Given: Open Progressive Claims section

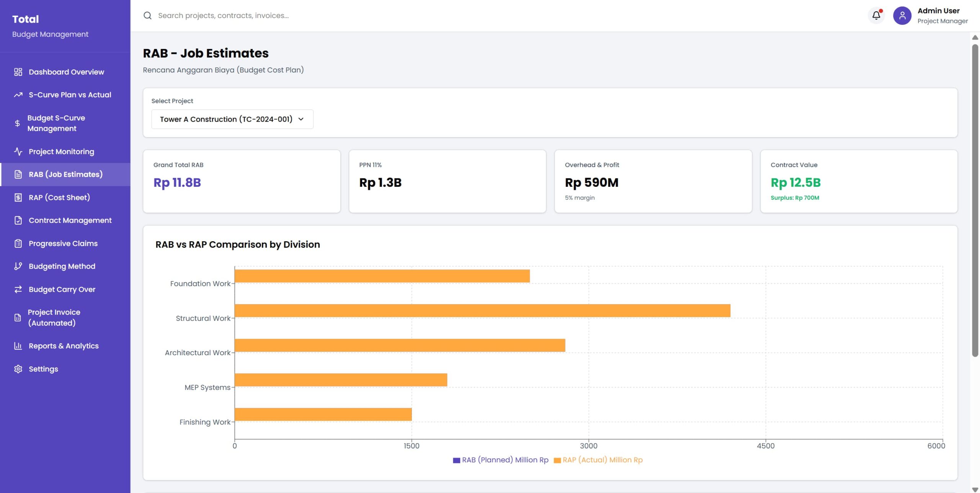Looking at the screenshot, I should 63,243.
